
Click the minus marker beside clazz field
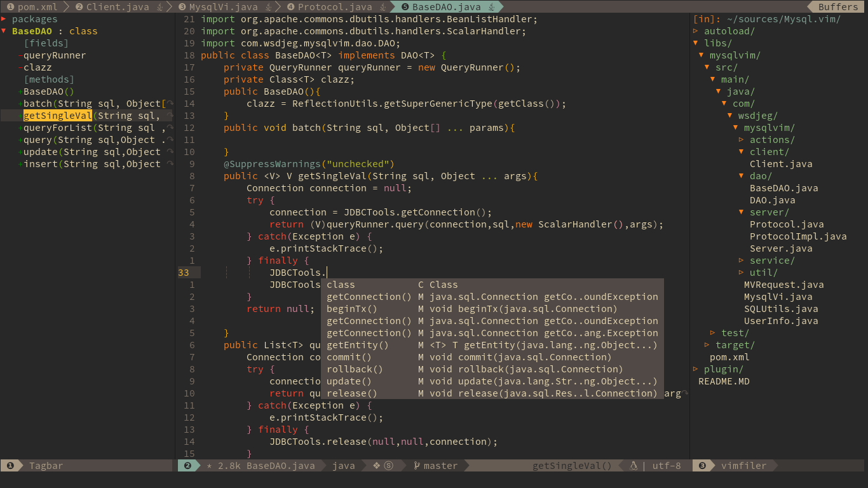pos(20,67)
